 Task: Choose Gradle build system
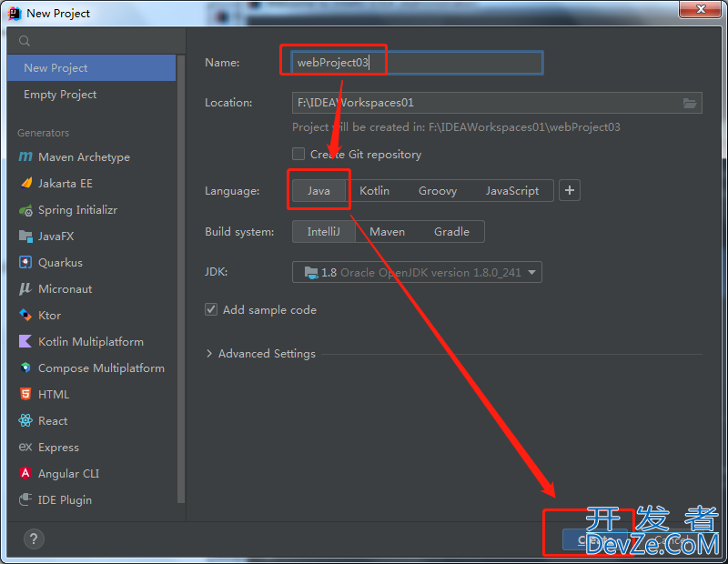coord(451,232)
